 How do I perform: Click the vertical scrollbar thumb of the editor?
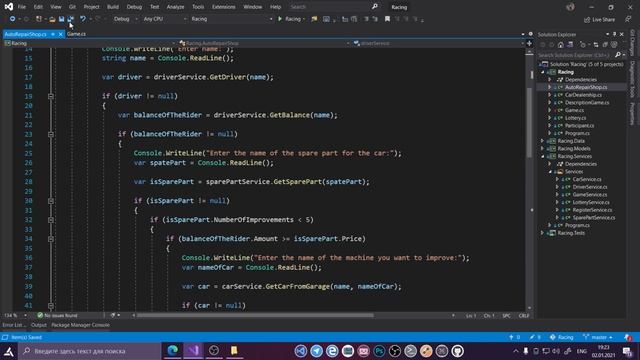click(529, 122)
